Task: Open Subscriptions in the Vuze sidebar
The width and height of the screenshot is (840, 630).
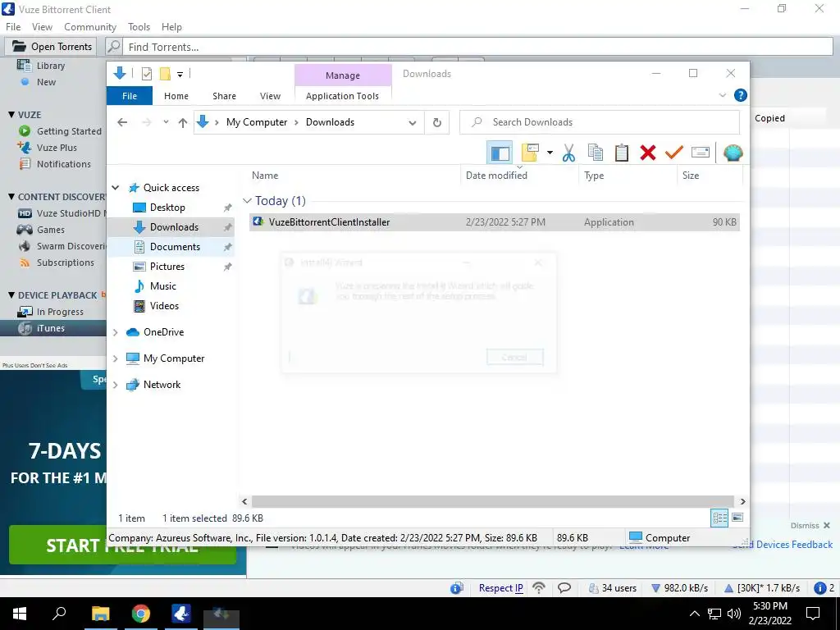Action: tap(65, 262)
